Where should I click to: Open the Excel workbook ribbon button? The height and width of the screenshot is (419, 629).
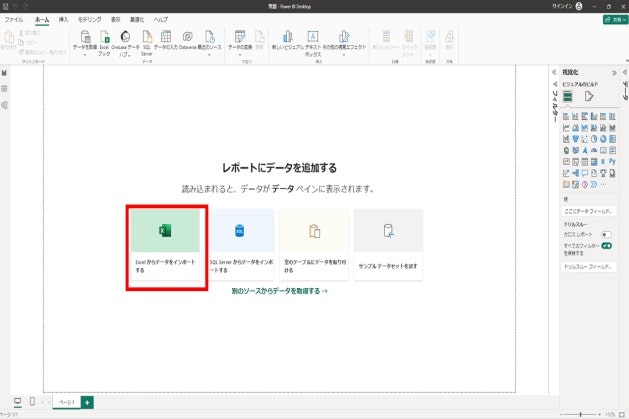(x=104, y=43)
